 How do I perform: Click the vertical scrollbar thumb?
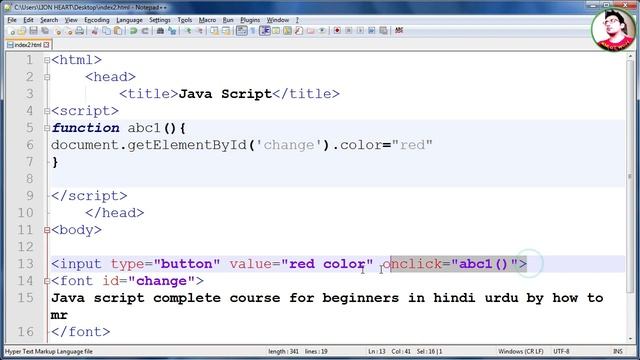point(630,176)
